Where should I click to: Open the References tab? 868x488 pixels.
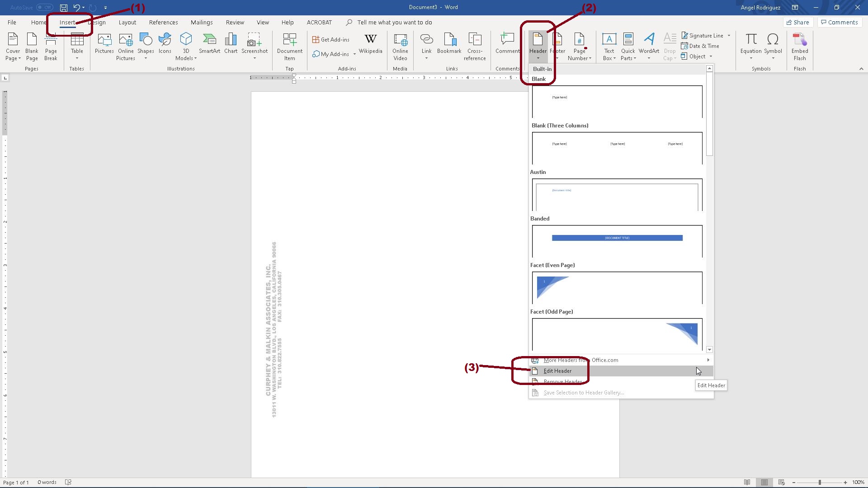point(163,22)
